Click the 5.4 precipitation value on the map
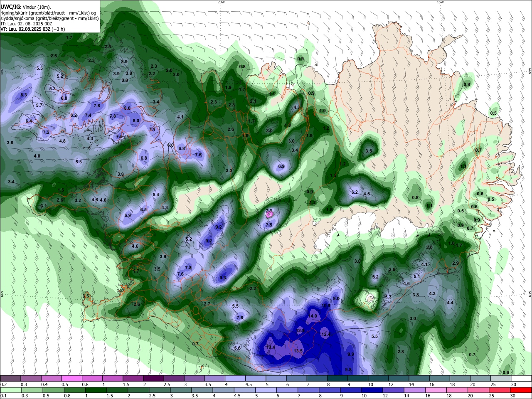This screenshot has width=532, height=399. click(156, 195)
